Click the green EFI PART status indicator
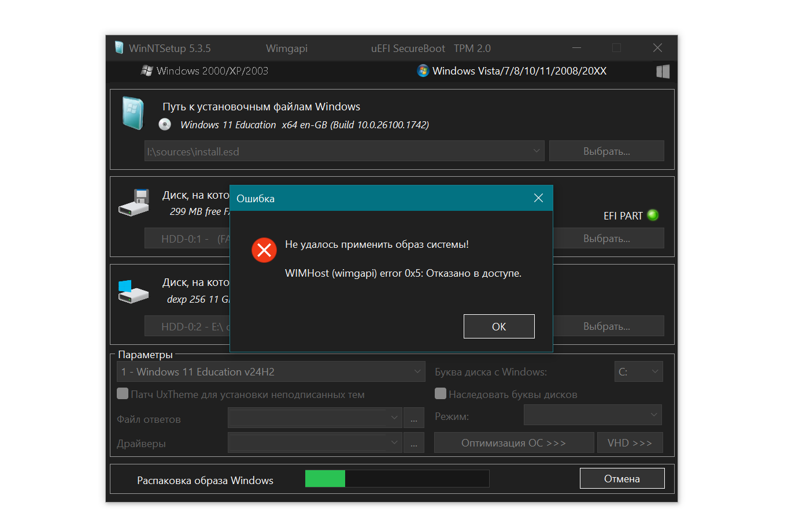The width and height of the screenshot is (788, 532). pyautogui.click(x=653, y=215)
